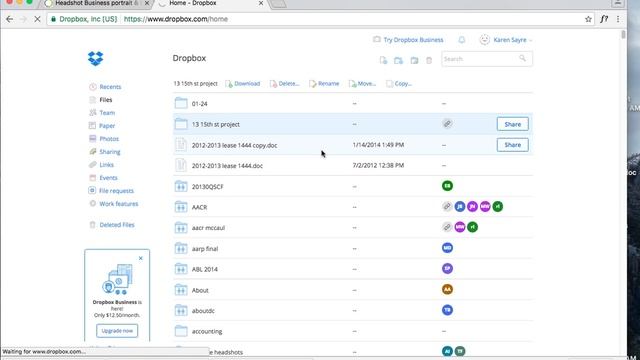Share 2012-2013 lease 1444 copy.doc
The width and height of the screenshot is (640, 360).
(x=513, y=145)
